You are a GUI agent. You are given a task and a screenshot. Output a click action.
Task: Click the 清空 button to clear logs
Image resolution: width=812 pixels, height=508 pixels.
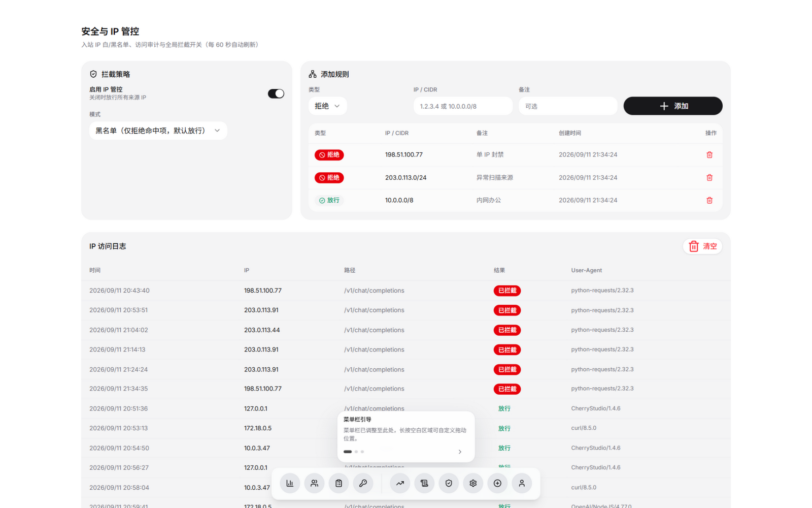702,246
